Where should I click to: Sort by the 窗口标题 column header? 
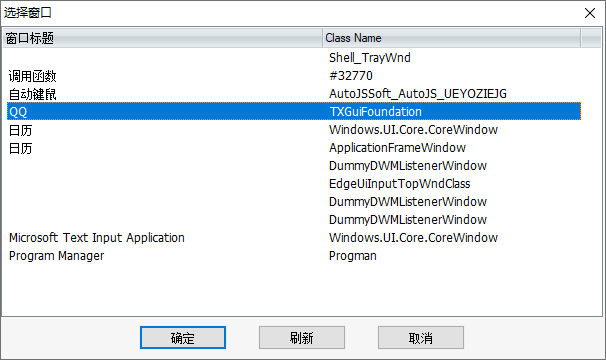pos(163,38)
